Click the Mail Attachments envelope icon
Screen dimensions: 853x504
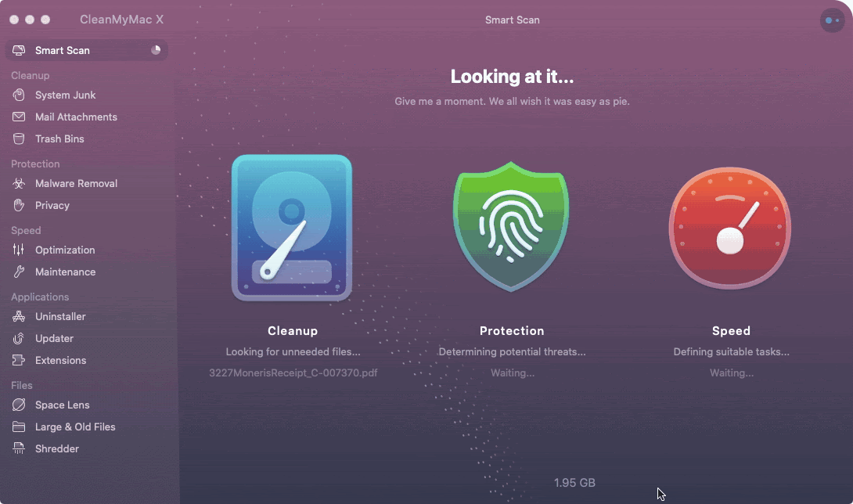[x=19, y=117]
